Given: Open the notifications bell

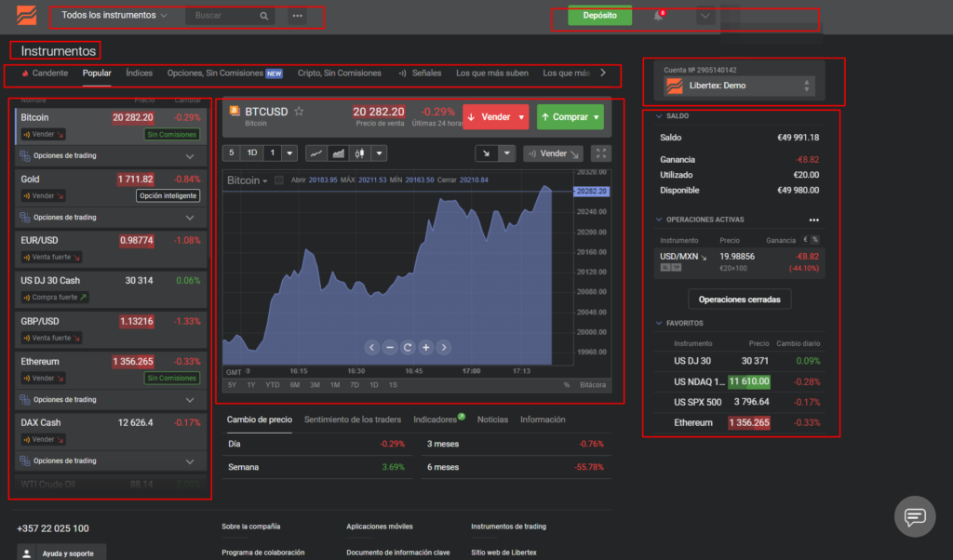Looking at the screenshot, I should pos(658,16).
